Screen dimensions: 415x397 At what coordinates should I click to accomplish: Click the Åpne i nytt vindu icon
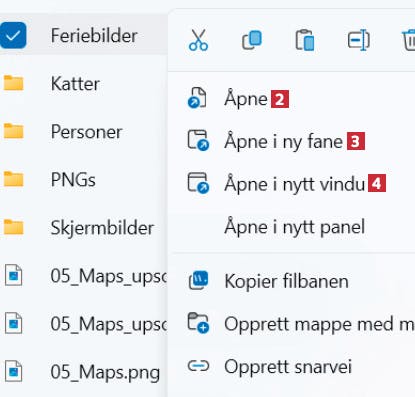point(198,183)
